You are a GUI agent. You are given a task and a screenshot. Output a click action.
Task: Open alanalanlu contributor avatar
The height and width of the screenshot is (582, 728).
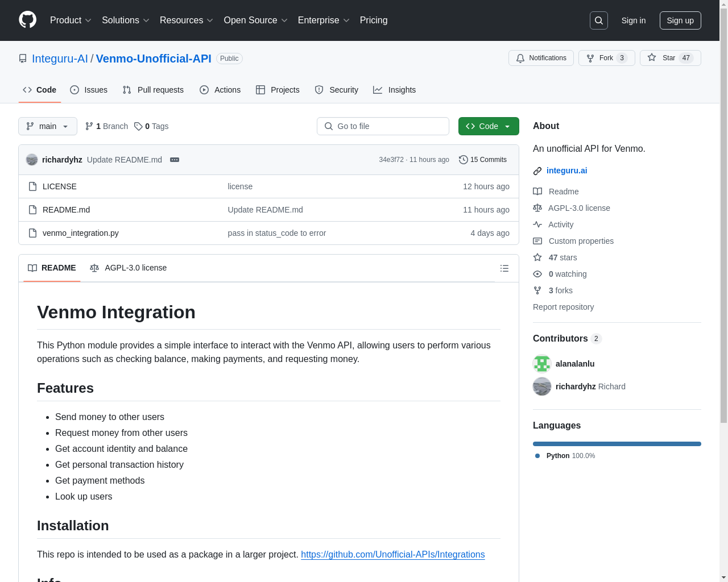[x=542, y=364]
